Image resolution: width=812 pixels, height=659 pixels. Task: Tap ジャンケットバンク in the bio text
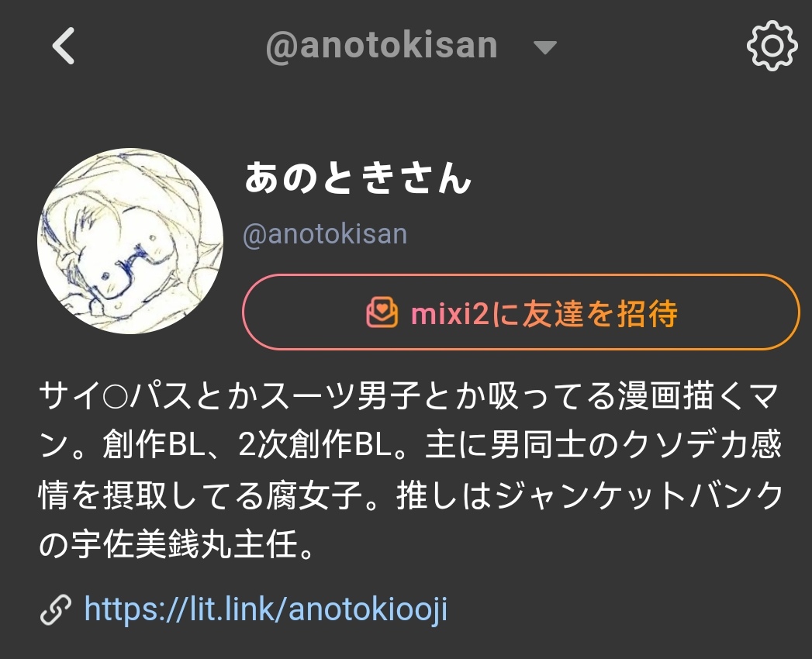click(x=639, y=495)
